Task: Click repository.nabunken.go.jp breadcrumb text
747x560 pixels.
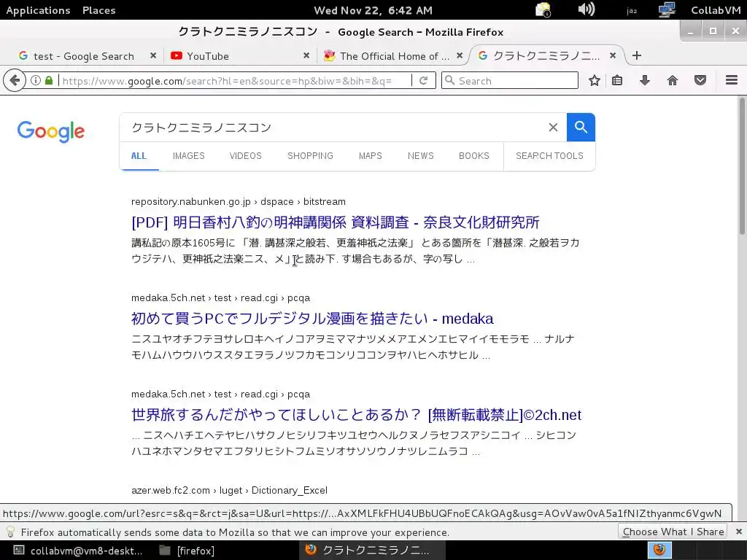Action: pos(190,201)
